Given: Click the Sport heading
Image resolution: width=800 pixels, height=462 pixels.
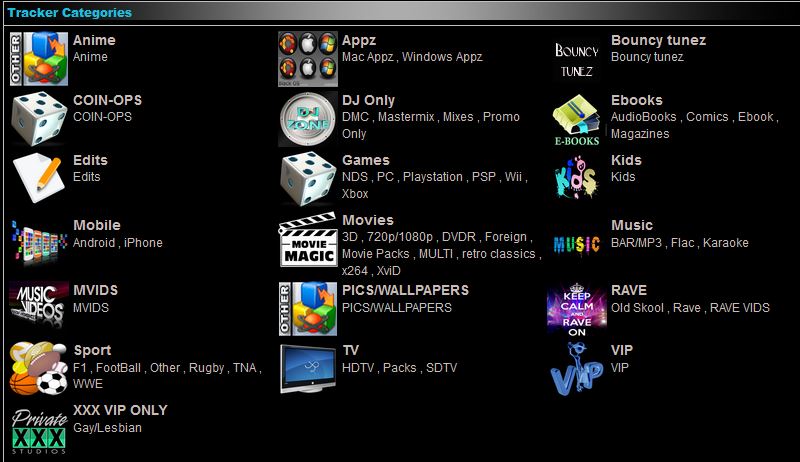Looking at the screenshot, I should click(92, 351).
